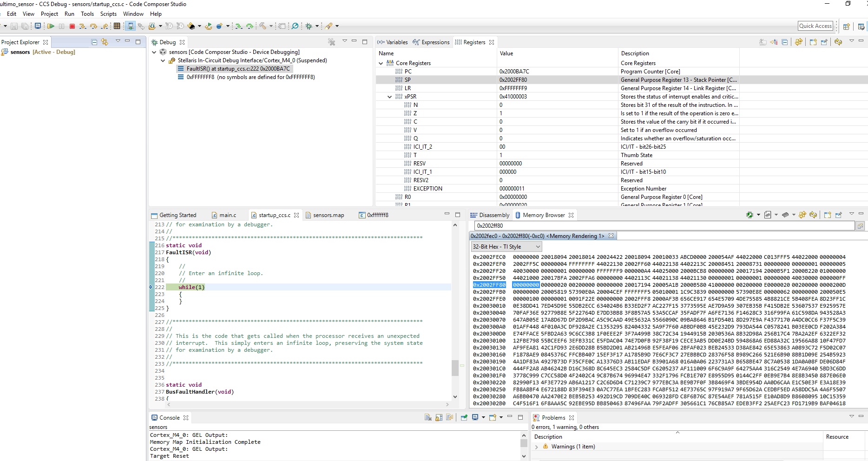868x461 pixels.
Task: Expand the Warnings (1 item) entry
Action: [x=537, y=447]
